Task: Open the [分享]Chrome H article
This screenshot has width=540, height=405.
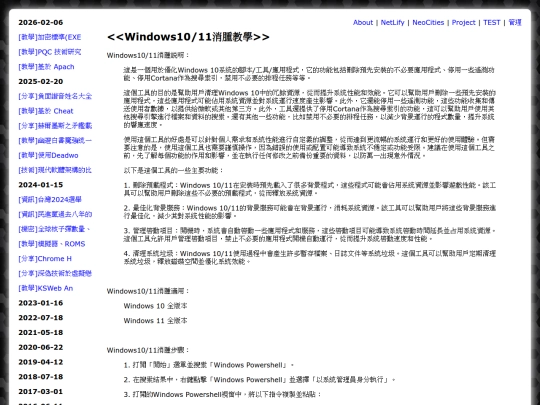Action: [x=45, y=259]
